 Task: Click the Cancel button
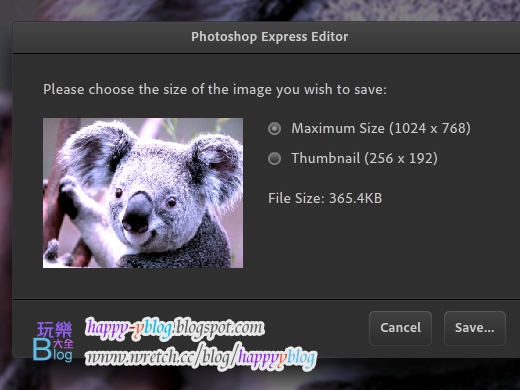tap(400, 328)
